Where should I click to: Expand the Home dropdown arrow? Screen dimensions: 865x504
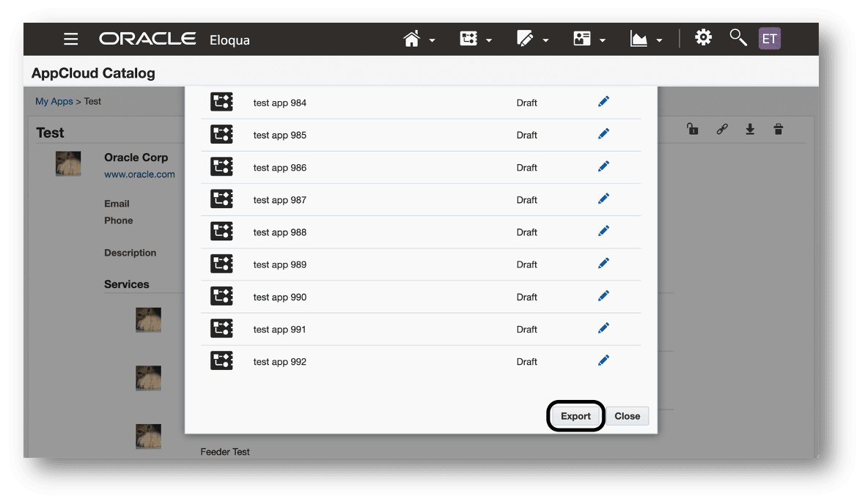click(432, 40)
